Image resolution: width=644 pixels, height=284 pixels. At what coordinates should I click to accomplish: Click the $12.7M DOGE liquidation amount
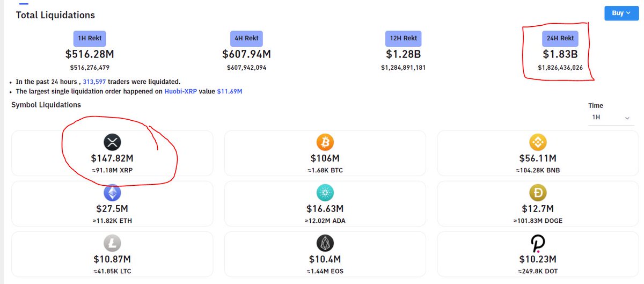pos(538,208)
